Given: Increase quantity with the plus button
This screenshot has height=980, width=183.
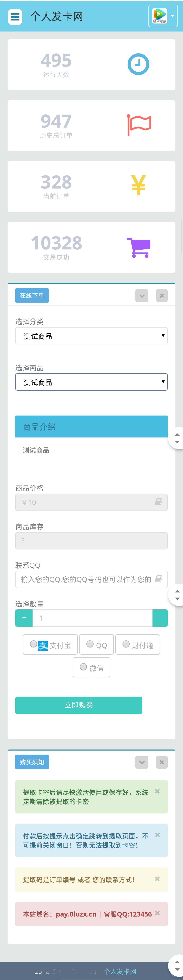Looking at the screenshot, I should click(x=24, y=618).
